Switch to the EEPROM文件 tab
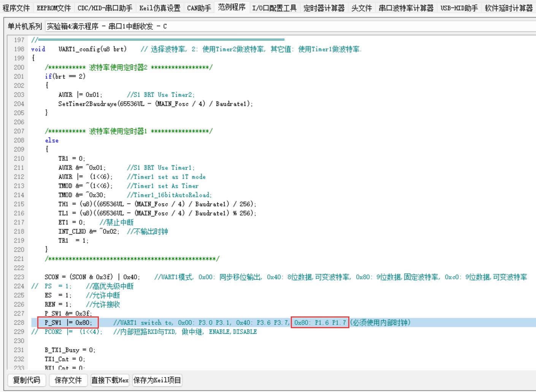Viewport: 536px width, 392px height. pos(54,8)
